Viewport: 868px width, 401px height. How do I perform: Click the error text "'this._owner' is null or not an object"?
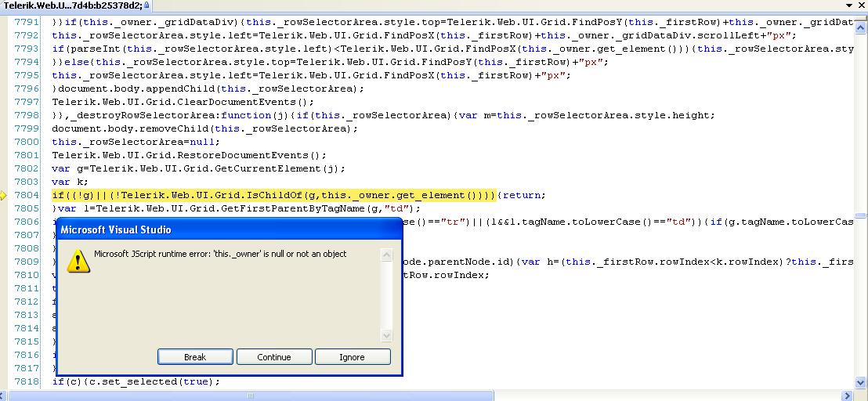pyautogui.click(x=280, y=254)
